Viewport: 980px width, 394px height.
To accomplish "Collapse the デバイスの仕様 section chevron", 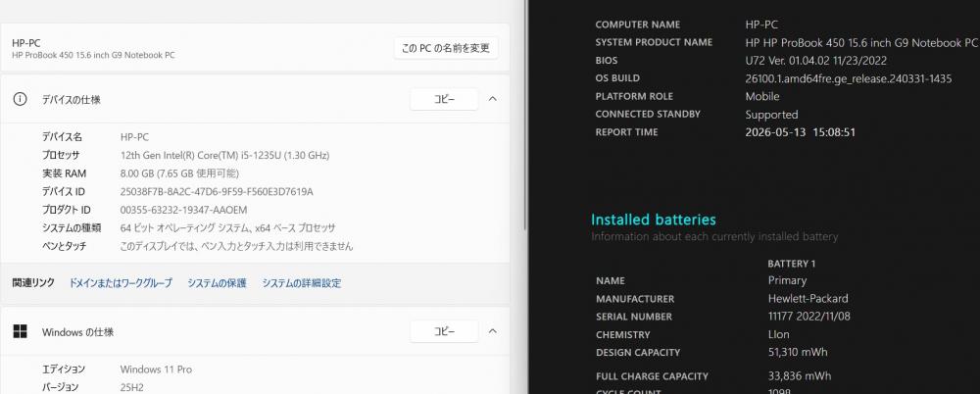I will pyautogui.click(x=493, y=99).
